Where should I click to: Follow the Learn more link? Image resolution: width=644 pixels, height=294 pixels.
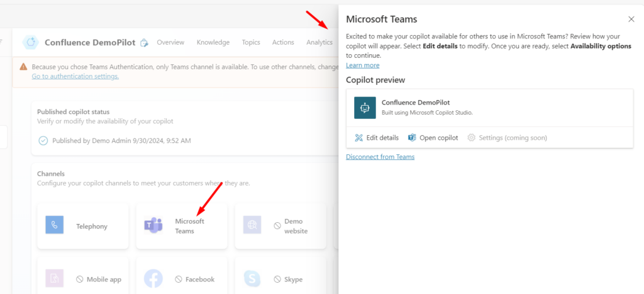click(362, 65)
